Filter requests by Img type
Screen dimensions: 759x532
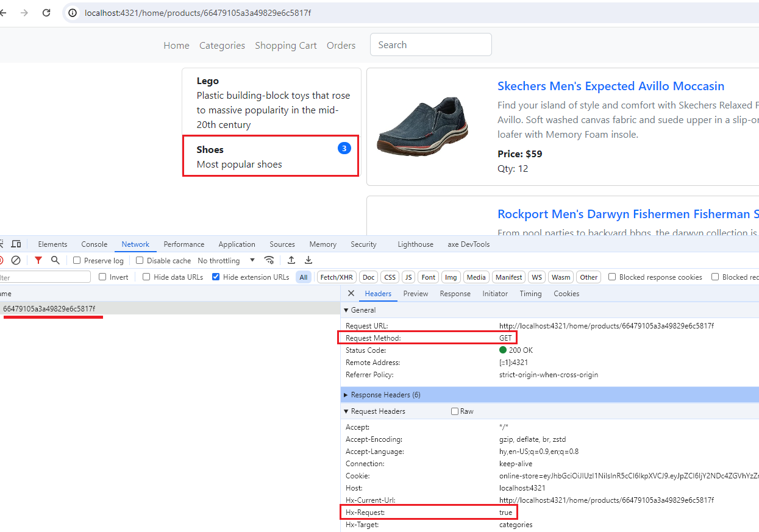(451, 277)
